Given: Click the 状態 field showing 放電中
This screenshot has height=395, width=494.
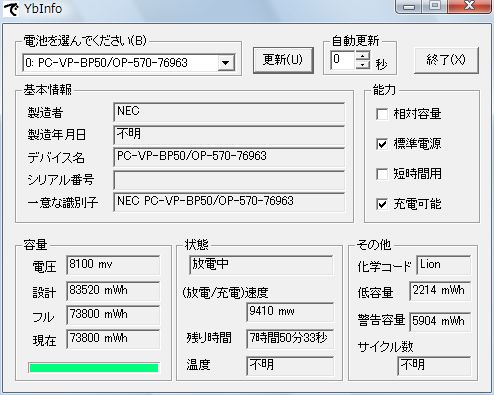Looking at the screenshot, I should [x=261, y=265].
